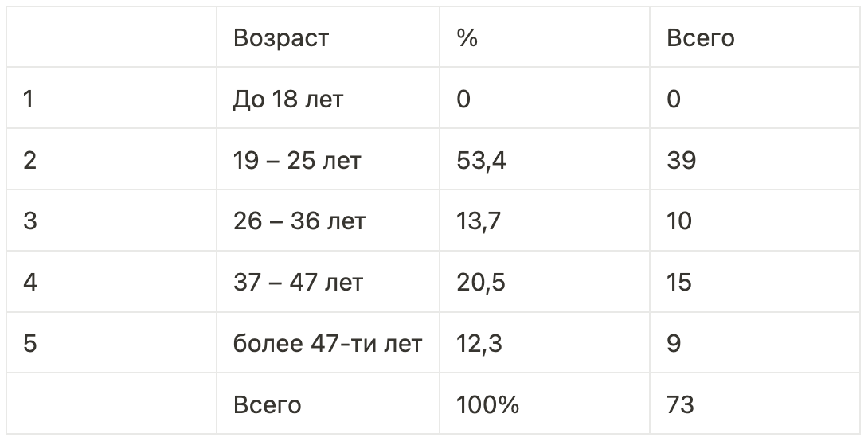Click the "Всего" label in the bottom row
The image size is (868, 441).
pos(267,404)
